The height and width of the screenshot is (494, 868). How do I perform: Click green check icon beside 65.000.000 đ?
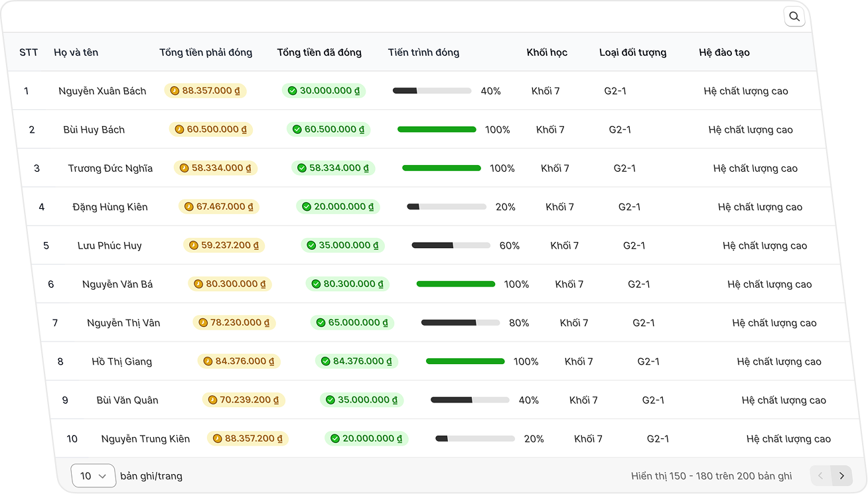321,323
